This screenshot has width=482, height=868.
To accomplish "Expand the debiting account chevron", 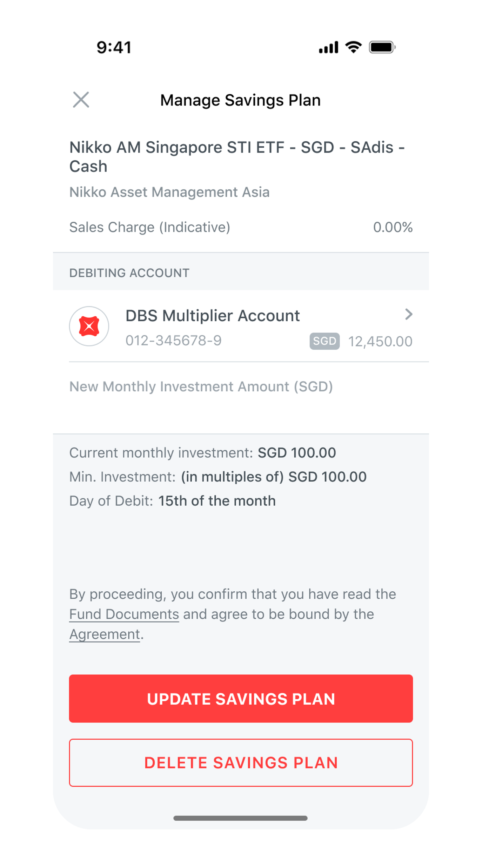I will 408,314.
